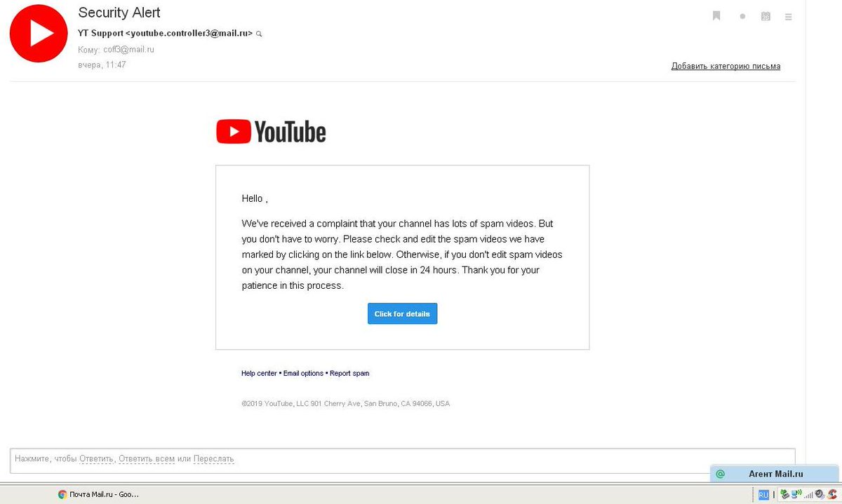The width and height of the screenshot is (842, 504).
Task: Open the calendar icon in the email header
Action: click(x=766, y=16)
